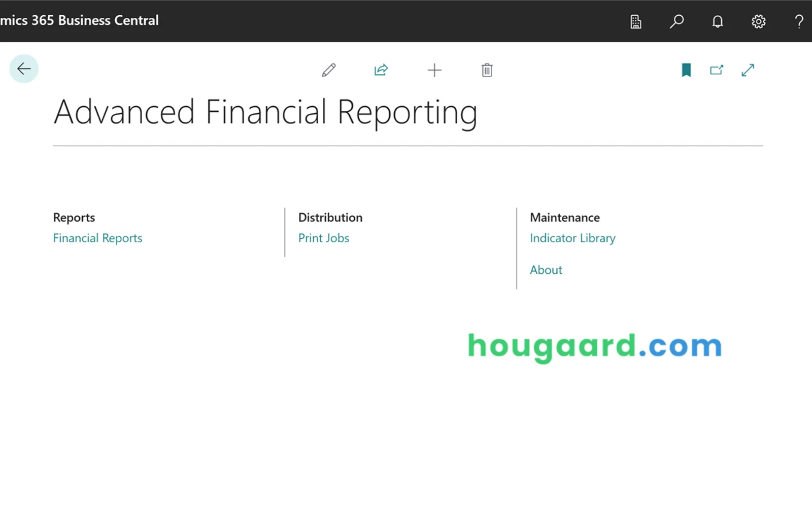Go back using the left arrow button

(24, 69)
